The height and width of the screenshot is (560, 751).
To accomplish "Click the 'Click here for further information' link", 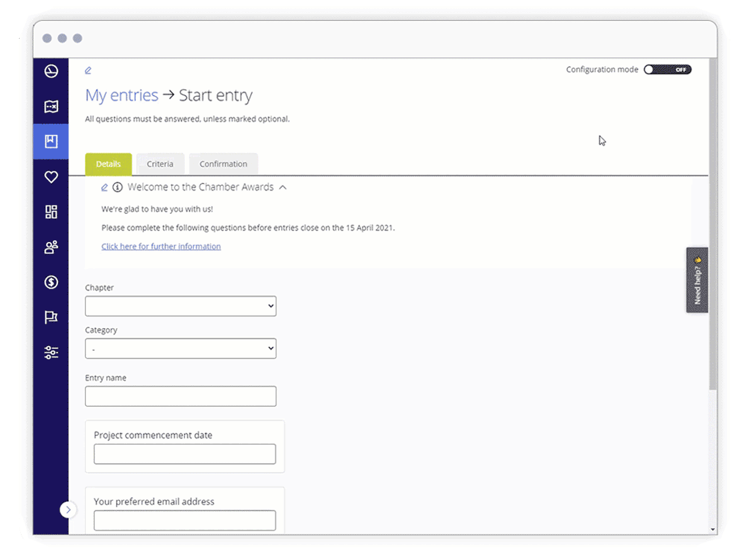I will pyautogui.click(x=161, y=246).
